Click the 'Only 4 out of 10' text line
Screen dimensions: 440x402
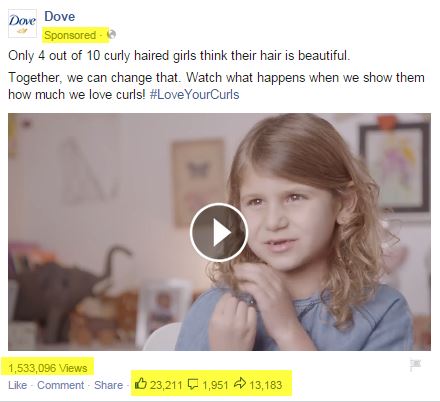179,55
